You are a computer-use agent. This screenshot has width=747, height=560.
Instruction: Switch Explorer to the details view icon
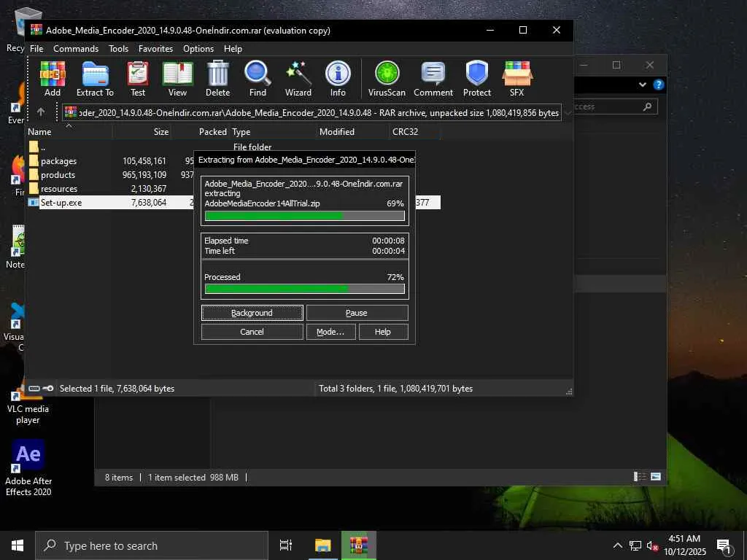[x=639, y=477]
